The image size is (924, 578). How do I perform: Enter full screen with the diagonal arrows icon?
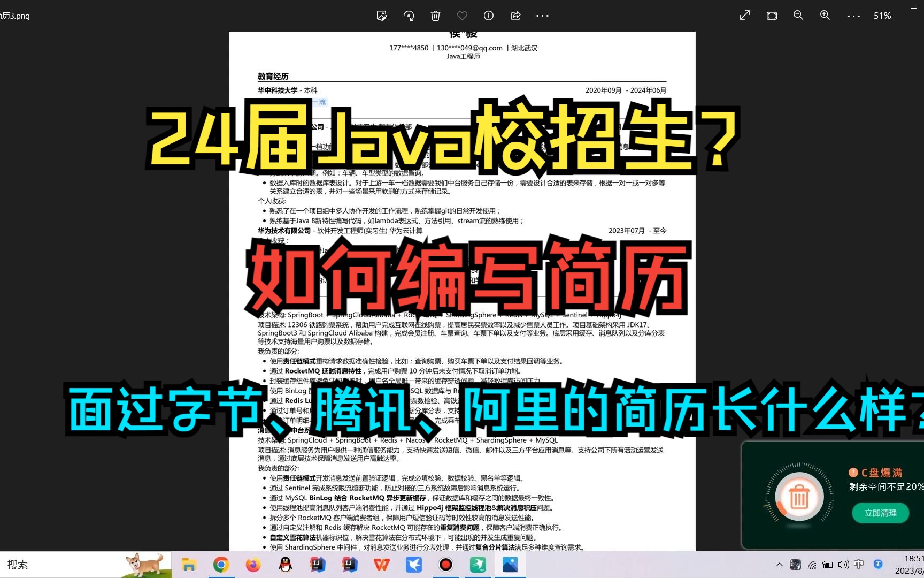pyautogui.click(x=744, y=16)
